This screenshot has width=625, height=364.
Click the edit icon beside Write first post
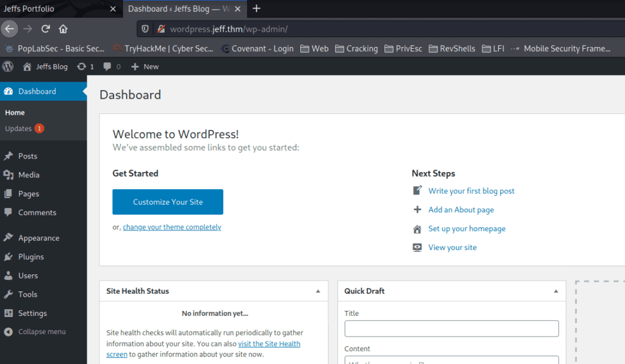pyautogui.click(x=417, y=190)
